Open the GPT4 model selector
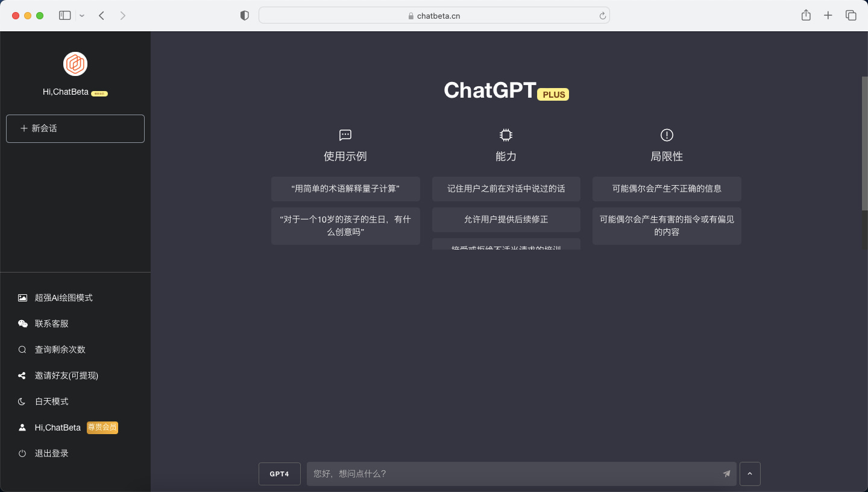Viewport: 868px width, 492px height. (279, 474)
